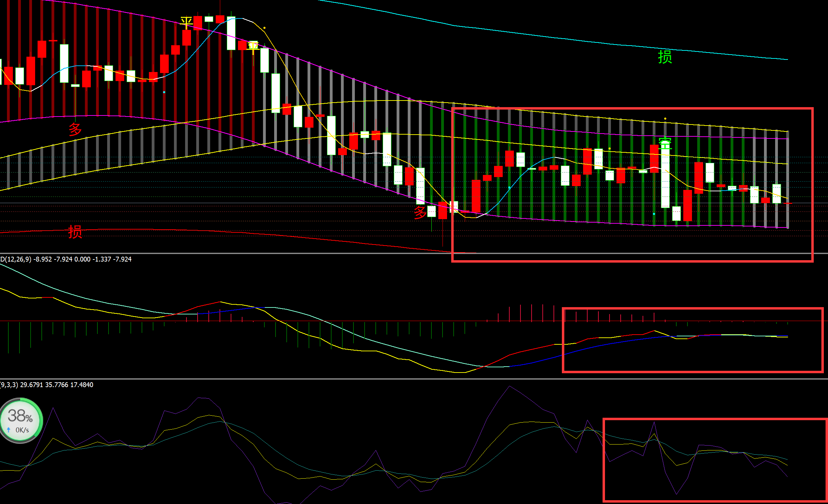The width and height of the screenshot is (828, 504).
Task: Click the green 空 short signal marker
Action: (x=665, y=143)
